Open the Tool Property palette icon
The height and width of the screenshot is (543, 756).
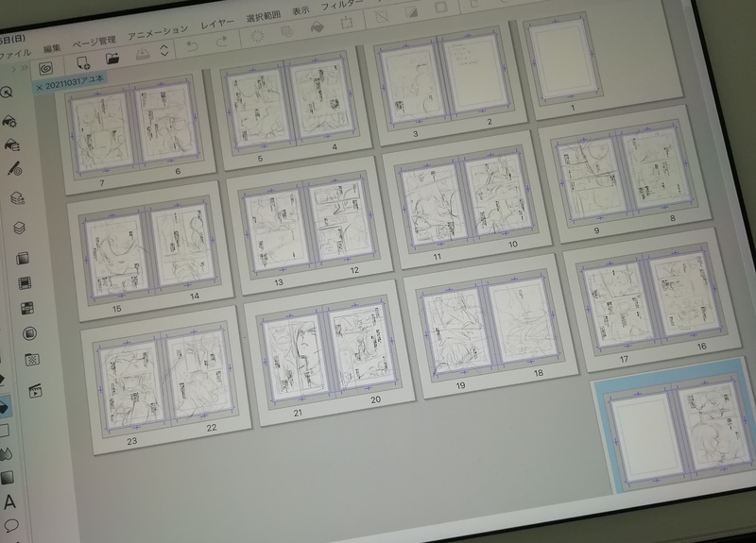(12, 144)
